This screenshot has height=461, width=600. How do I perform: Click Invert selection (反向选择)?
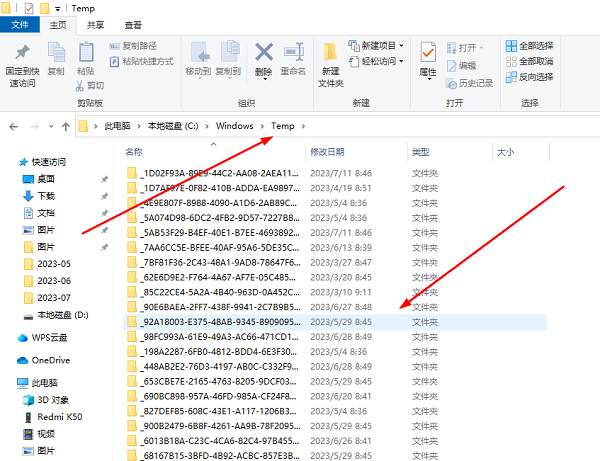pyautogui.click(x=529, y=77)
